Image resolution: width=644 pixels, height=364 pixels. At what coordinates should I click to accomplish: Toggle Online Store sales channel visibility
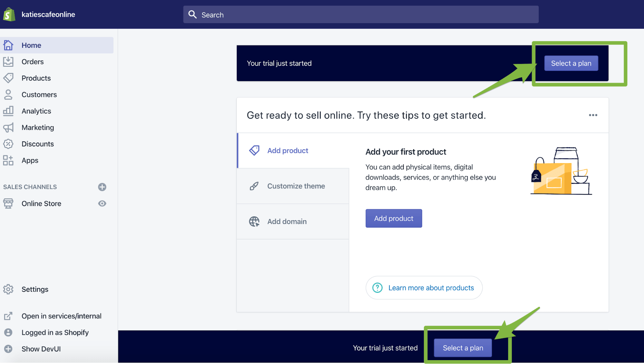pos(102,203)
